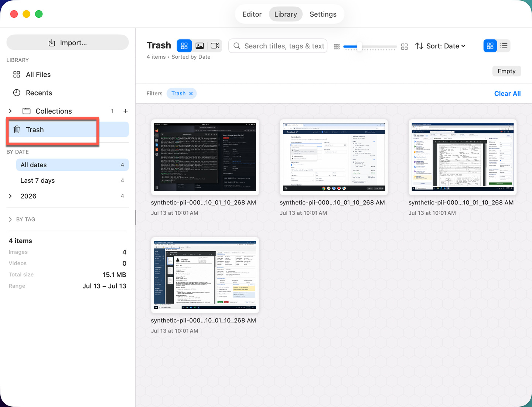Click the Empty trash button
Screen dimensions: 532x407
point(507,71)
